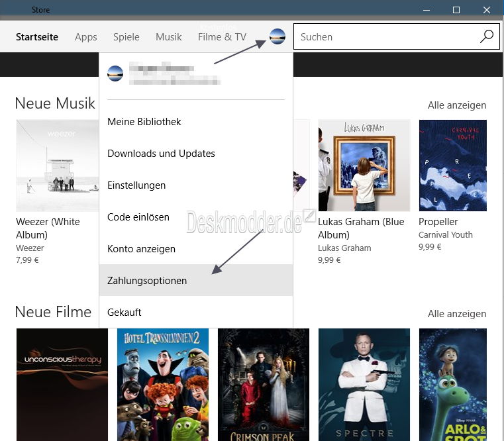Open the Musik tab
Image resolution: width=504 pixels, height=441 pixels.
(169, 37)
